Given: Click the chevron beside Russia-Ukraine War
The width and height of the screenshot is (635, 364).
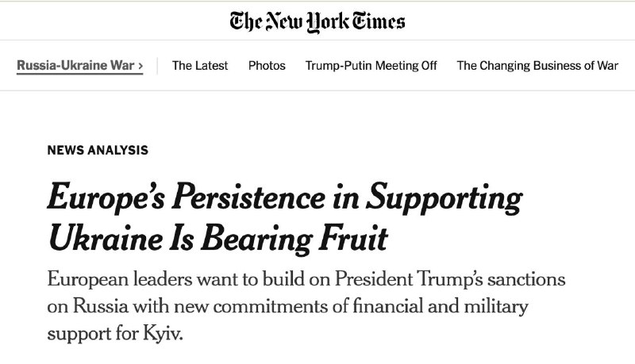Looking at the screenshot, I should coord(140,66).
